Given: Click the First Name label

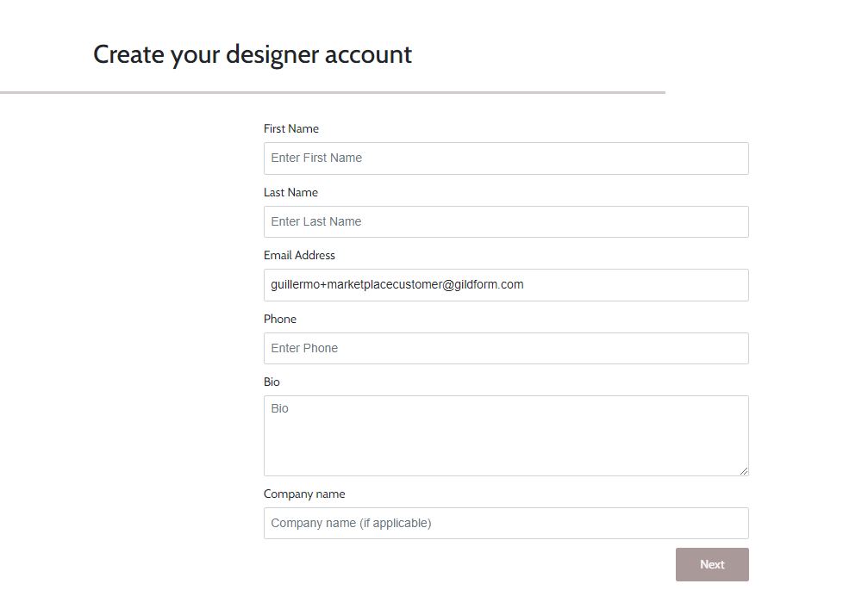Looking at the screenshot, I should pyautogui.click(x=291, y=129).
